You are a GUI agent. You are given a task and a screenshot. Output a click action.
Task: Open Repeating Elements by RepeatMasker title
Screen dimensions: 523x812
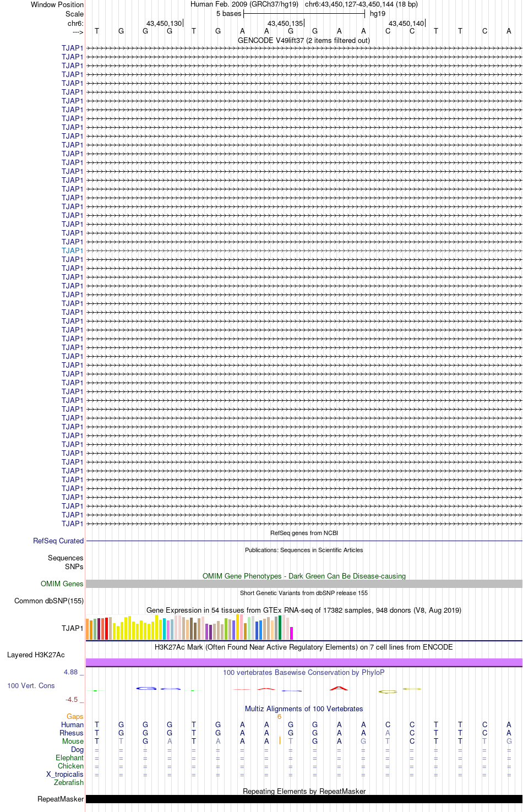click(304, 792)
